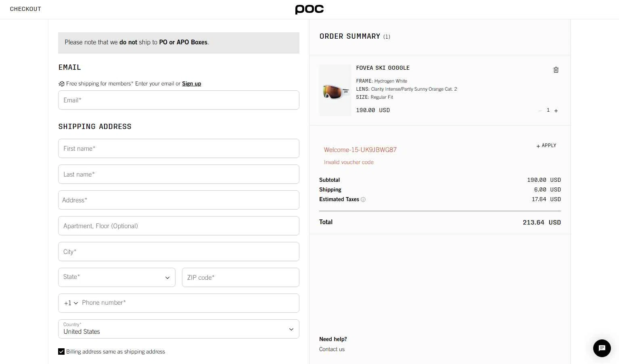Viewport: 619px width, 364px height.
Task: Click the Invalid voucher code message
Action: tap(349, 162)
